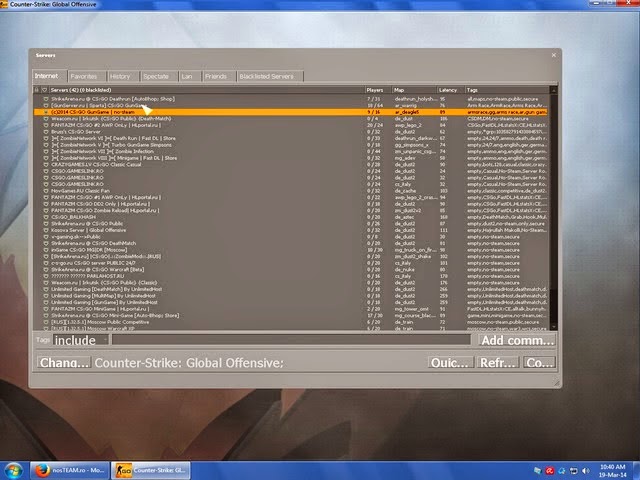Click the red antivirus tray icon
This screenshot has width=640, height=480.
coord(549,471)
